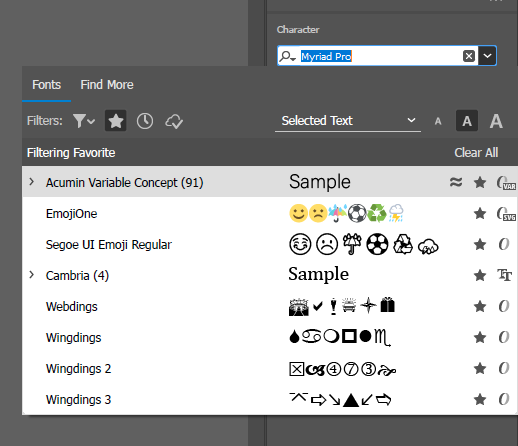Click OpenType icon for Webdings
The width and height of the screenshot is (518, 446).
click(x=504, y=306)
